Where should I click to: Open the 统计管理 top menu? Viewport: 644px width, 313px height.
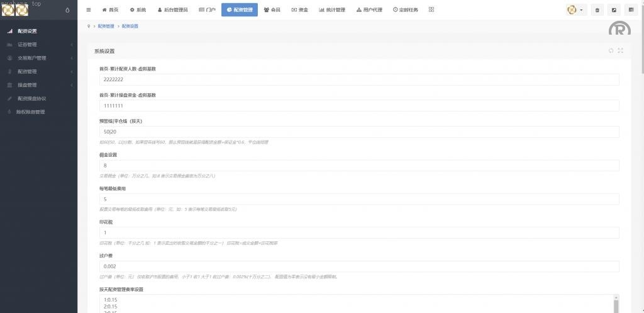pyautogui.click(x=332, y=10)
